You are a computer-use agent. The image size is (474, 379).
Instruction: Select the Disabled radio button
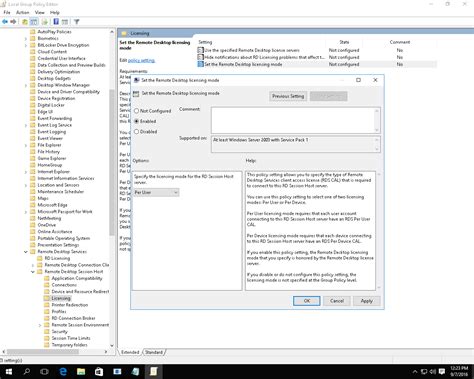tap(136, 131)
